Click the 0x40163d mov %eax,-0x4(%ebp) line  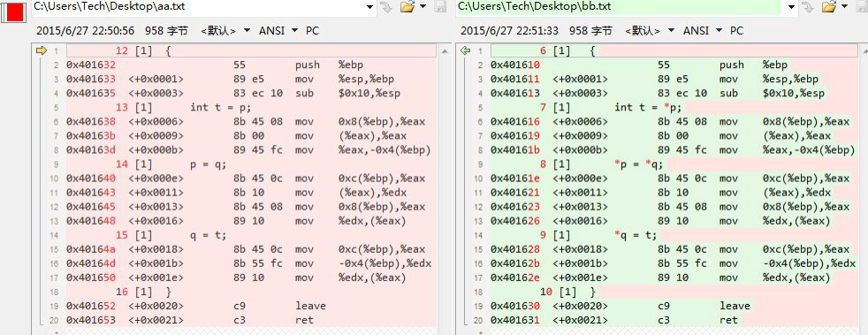[252, 150]
